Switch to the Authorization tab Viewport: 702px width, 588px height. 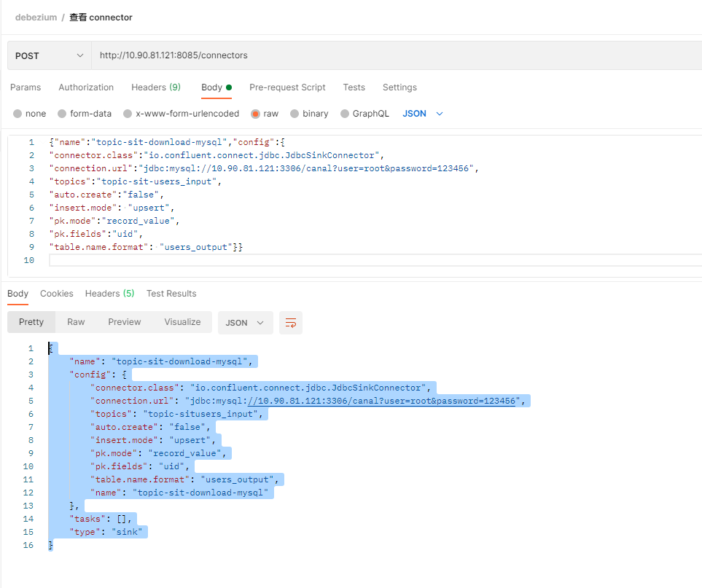point(85,87)
